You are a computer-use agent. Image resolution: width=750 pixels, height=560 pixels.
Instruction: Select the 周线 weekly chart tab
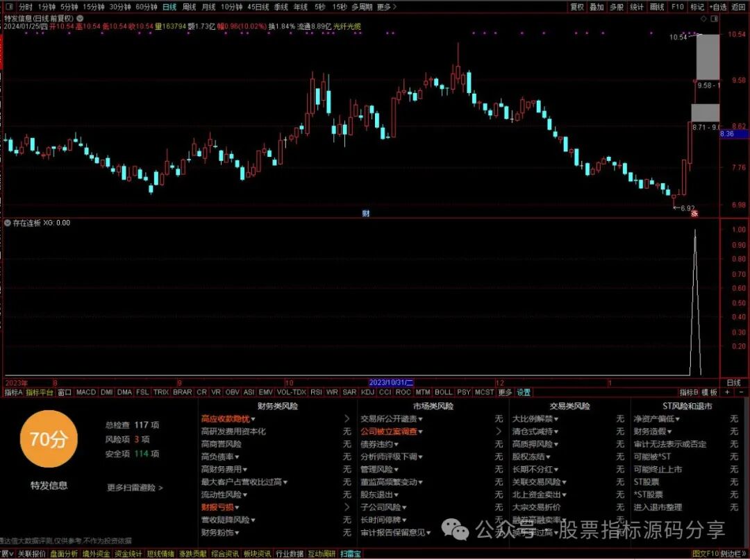[x=190, y=7]
